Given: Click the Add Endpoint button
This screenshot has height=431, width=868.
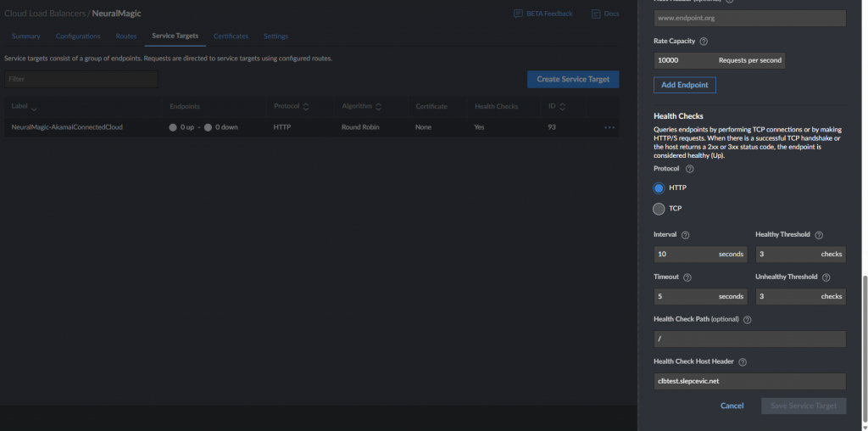Looking at the screenshot, I should tap(685, 85).
